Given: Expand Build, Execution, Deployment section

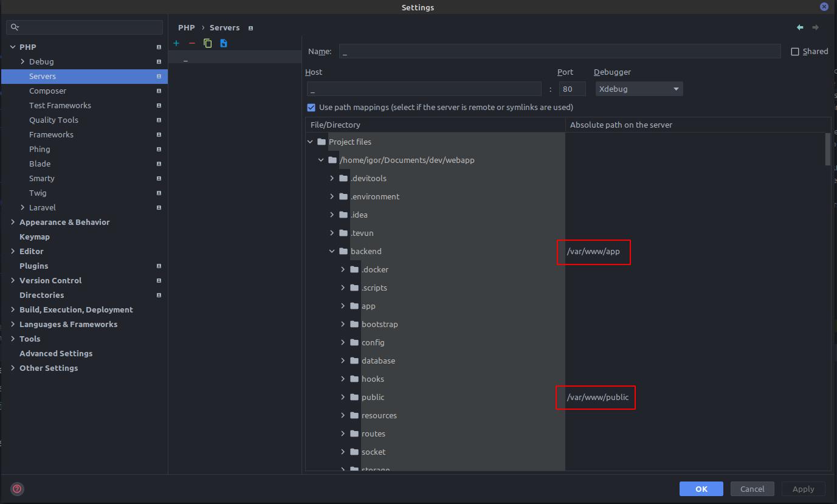Looking at the screenshot, I should pos(13,309).
